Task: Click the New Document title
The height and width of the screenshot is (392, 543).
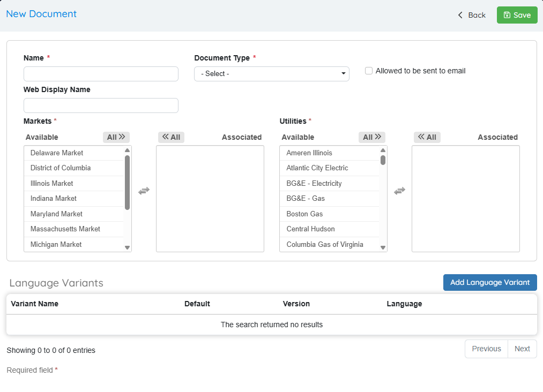Action: (41, 14)
